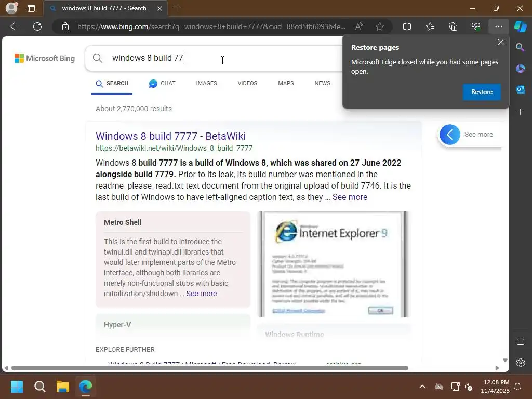Click horizontal scrollbar right arrow
The image size is (532, 399).
497,368
